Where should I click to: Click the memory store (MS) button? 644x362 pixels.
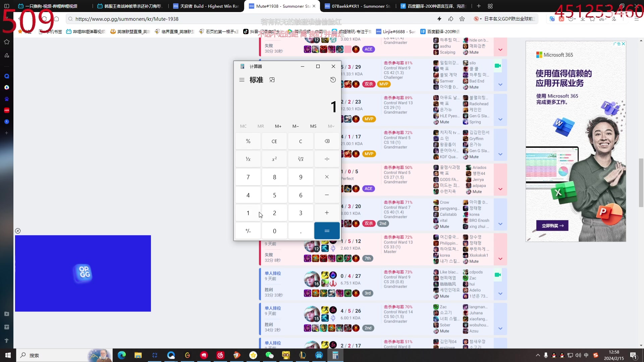pos(313,126)
